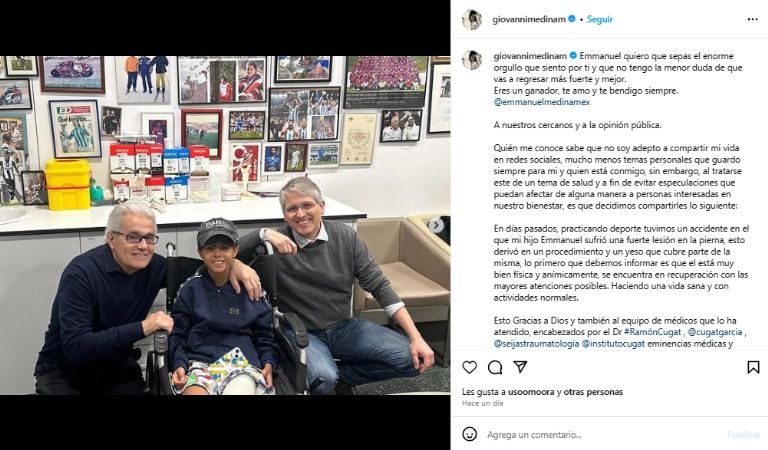Follow the account with Seguir
Viewport: 768px width, 450px height.
pos(600,20)
